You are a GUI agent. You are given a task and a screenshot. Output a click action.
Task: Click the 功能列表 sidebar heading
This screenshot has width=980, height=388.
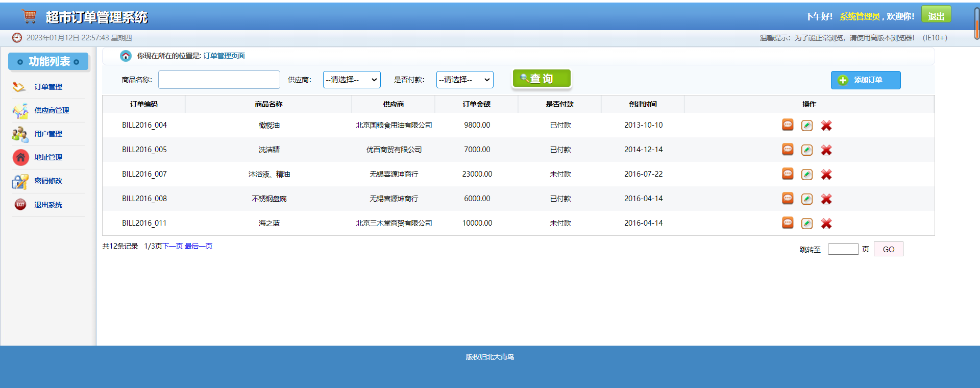48,62
